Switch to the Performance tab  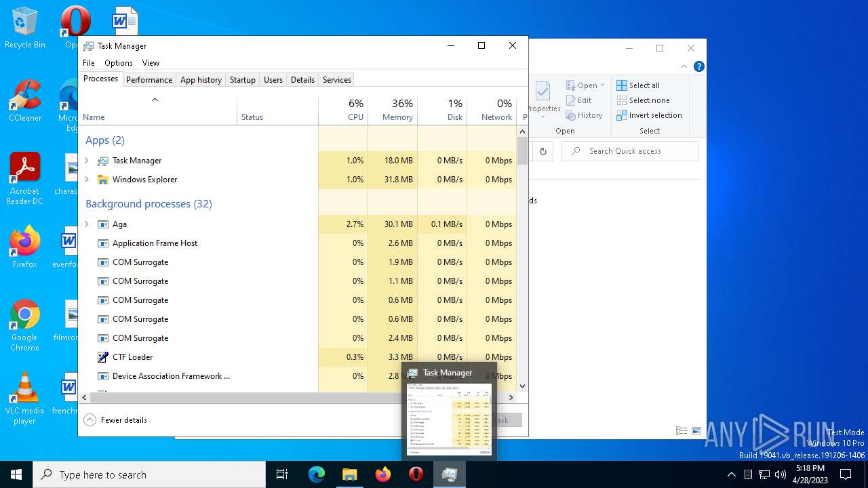tap(149, 80)
